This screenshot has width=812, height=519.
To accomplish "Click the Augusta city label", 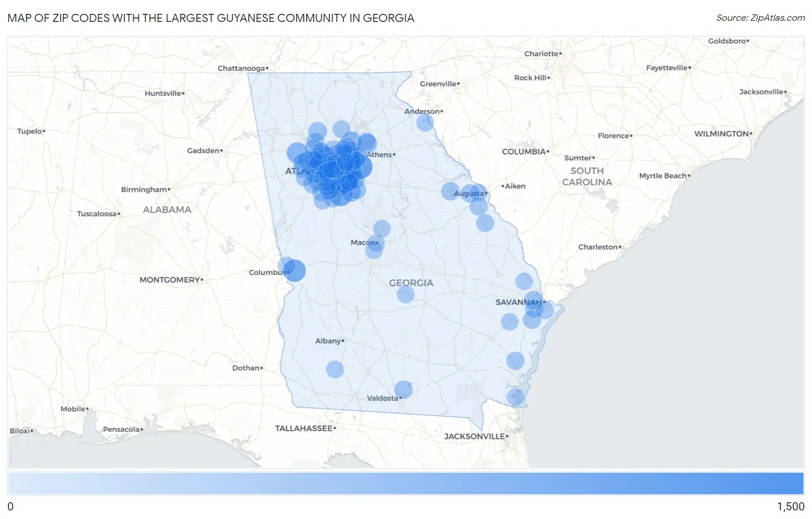I will [470, 193].
